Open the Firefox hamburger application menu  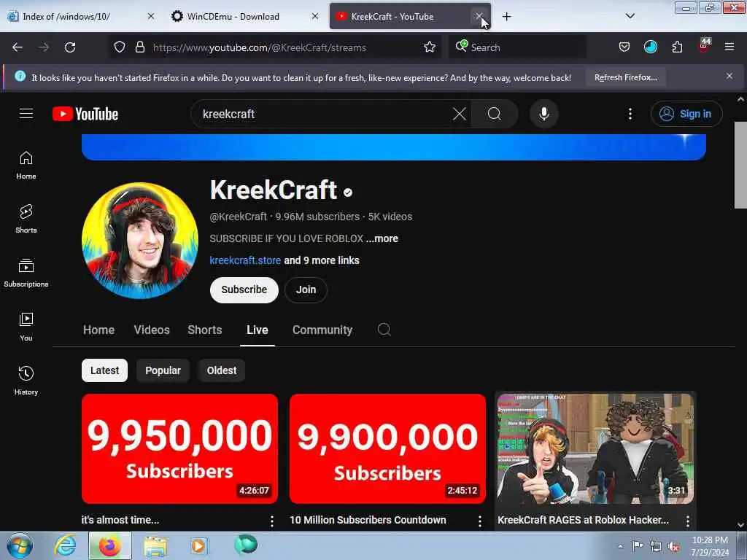tap(729, 47)
